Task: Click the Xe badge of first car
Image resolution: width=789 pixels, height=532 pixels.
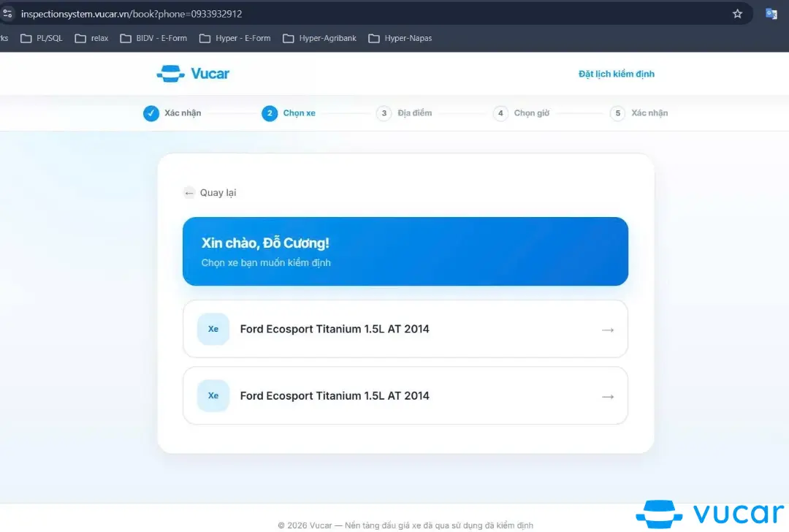Action: pos(213,329)
